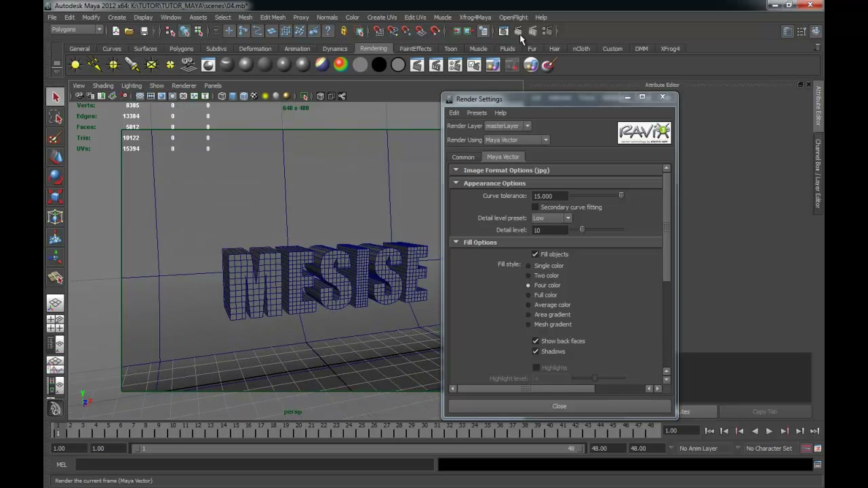Click the MEL command line input

coord(254,465)
